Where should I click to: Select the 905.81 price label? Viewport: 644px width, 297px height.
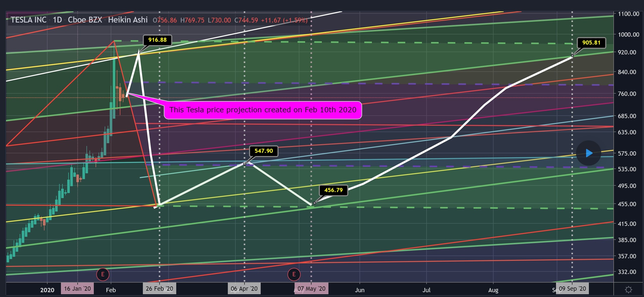click(591, 43)
